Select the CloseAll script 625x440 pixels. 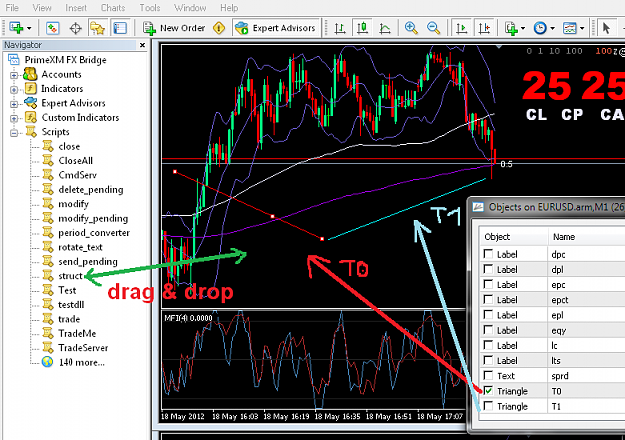[75, 161]
